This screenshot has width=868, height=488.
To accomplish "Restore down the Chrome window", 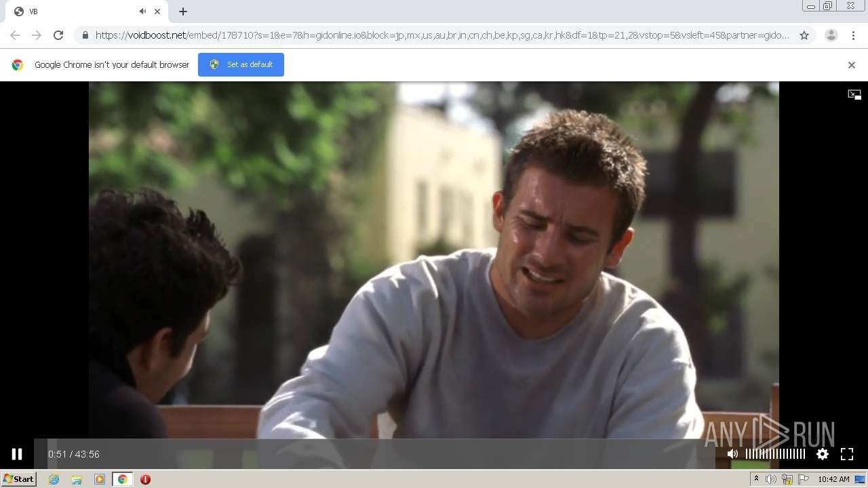I will pos(828,6).
